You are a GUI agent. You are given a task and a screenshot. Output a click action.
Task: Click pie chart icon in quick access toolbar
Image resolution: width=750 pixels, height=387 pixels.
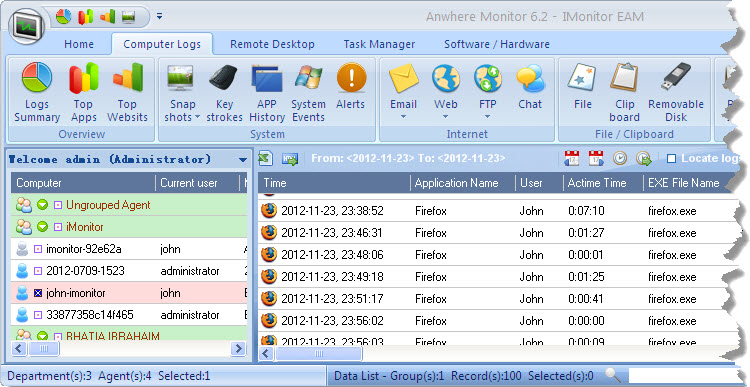pos(63,17)
